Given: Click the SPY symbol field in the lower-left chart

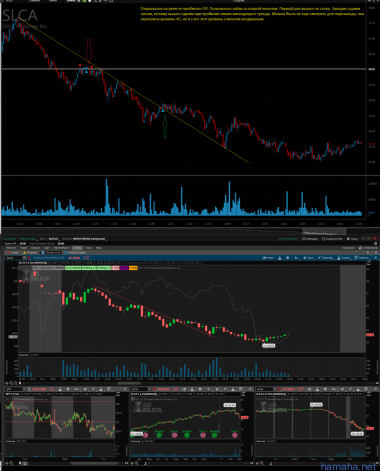Looking at the screenshot, I should 14,389.
